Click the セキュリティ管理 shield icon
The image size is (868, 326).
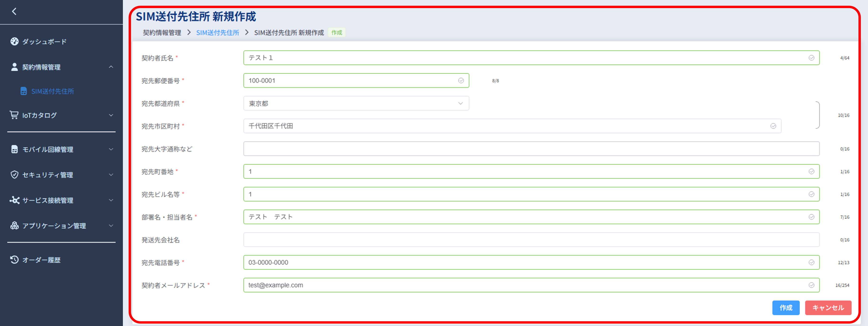[x=14, y=175]
